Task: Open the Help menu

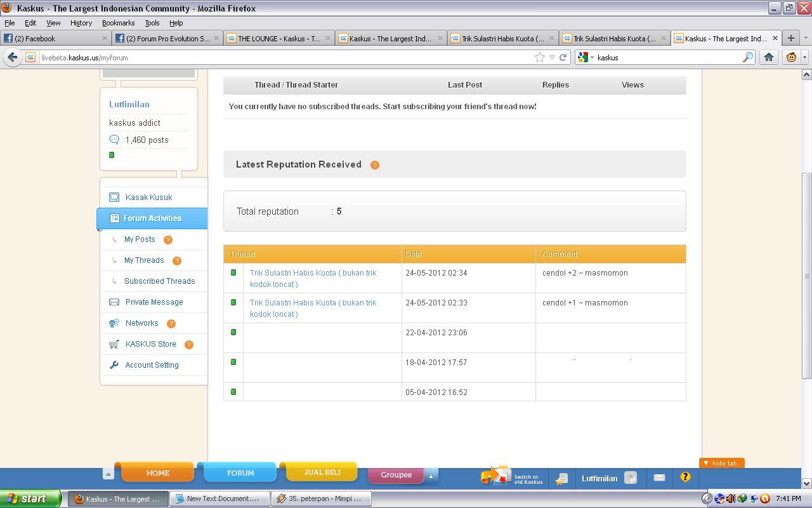Action: click(176, 23)
